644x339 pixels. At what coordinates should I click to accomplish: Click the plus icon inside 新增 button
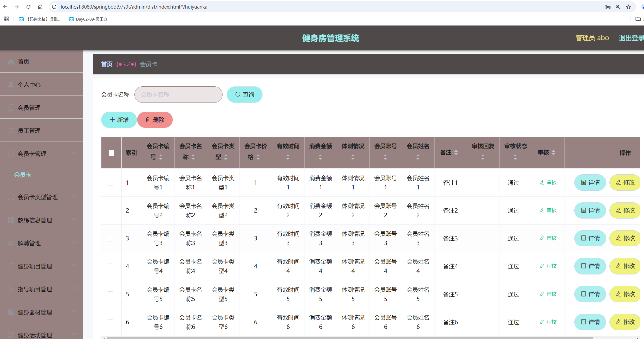(x=112, y=120)
